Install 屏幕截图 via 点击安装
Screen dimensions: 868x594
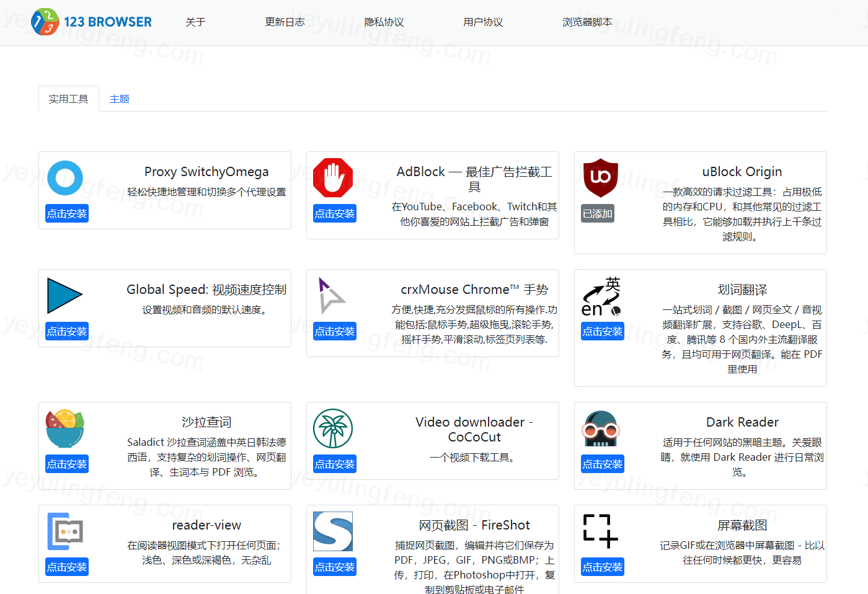coord(603,567)
